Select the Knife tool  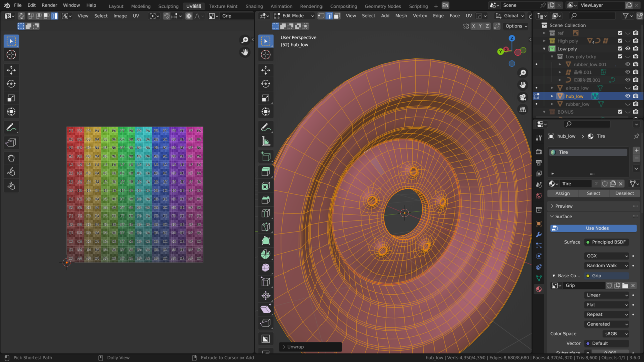tap(266, 227)
